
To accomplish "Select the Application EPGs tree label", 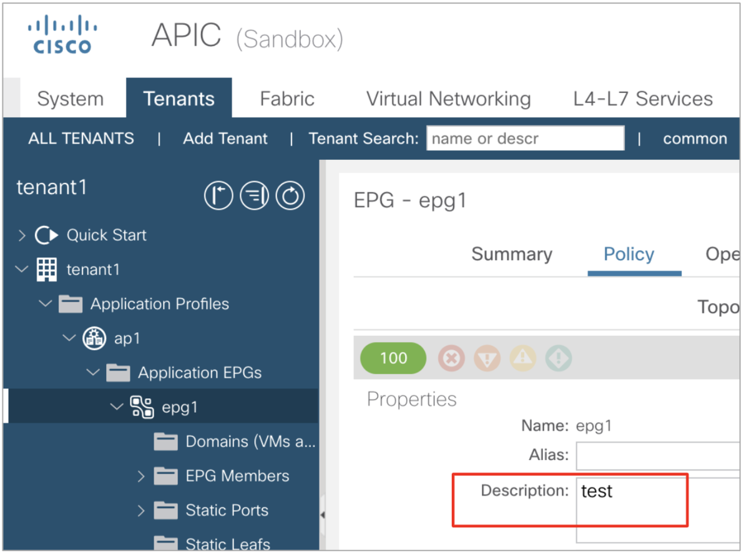I will click(x=200, y=373).
